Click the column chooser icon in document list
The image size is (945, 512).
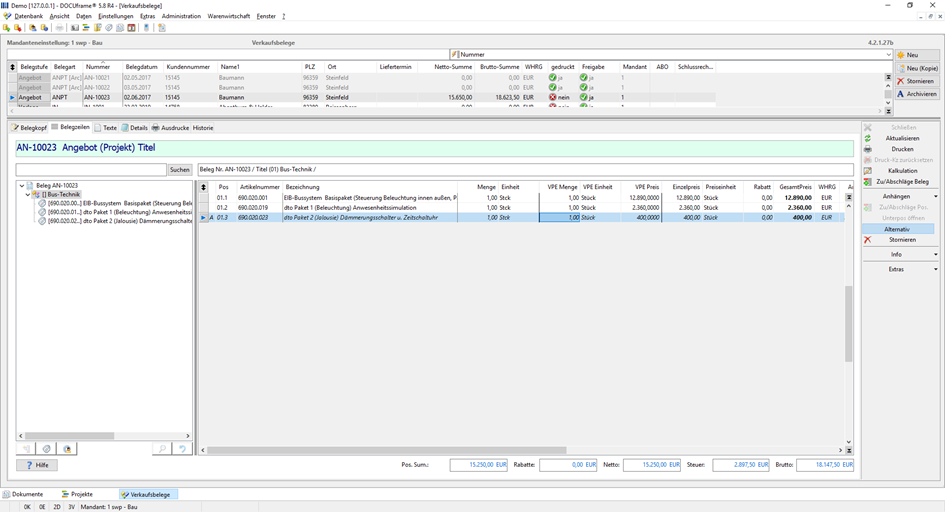[x=12, y=67]
